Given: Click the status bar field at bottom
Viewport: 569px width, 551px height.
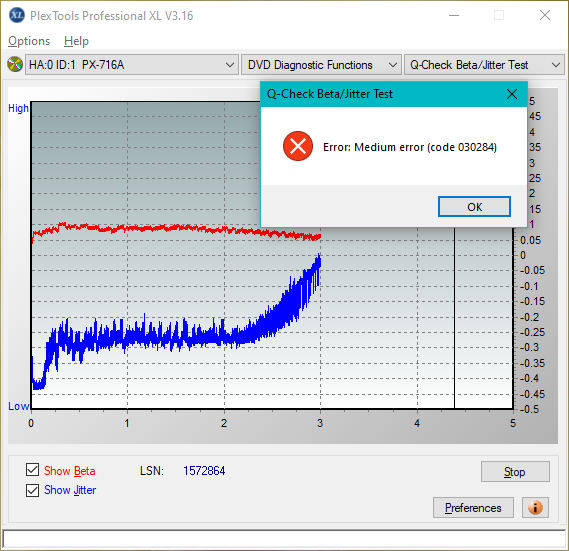Looking at the screenshot, I should click(284, 539).
